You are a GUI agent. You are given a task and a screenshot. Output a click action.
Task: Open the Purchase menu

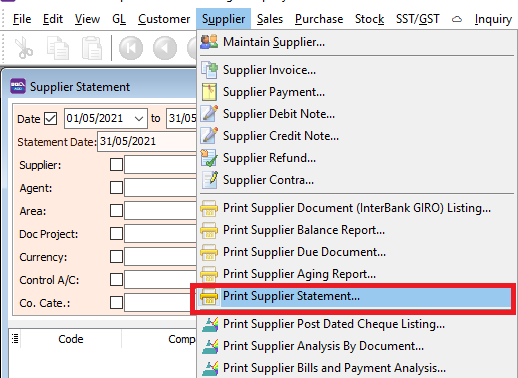click(319, 19)
